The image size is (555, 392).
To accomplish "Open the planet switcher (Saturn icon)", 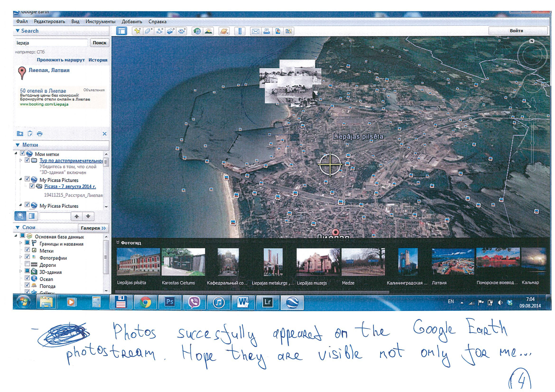I will click(224, 31).
